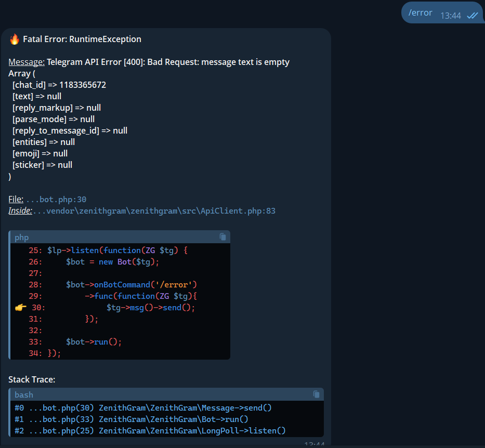Screen dimensions: 485x448
Task: Click the fire emoji beside Fatal Error
Action: pyautogui.click(x=12, y=38)
